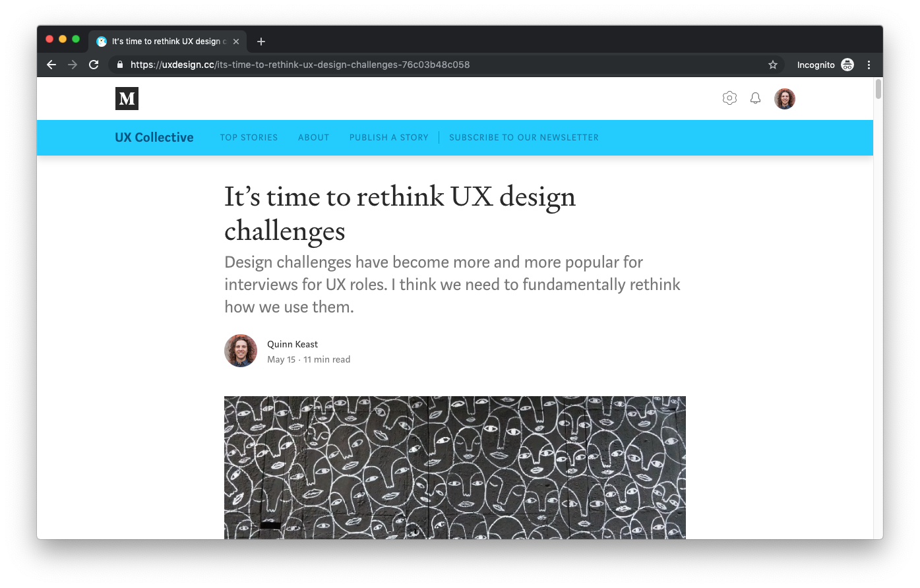Image resolution: width=920 pixels, height=588 pixels.
Task: Click the article headline "It's time to rethink UX design challenges"
Action: (400, 214)
